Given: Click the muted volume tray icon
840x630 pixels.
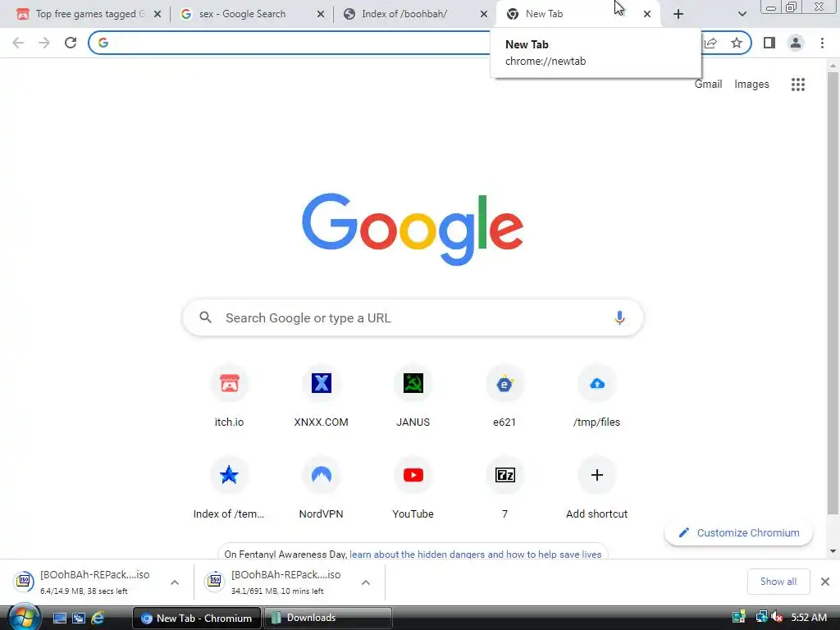Looking at the screenshot, I should click(x=778, y=618).
